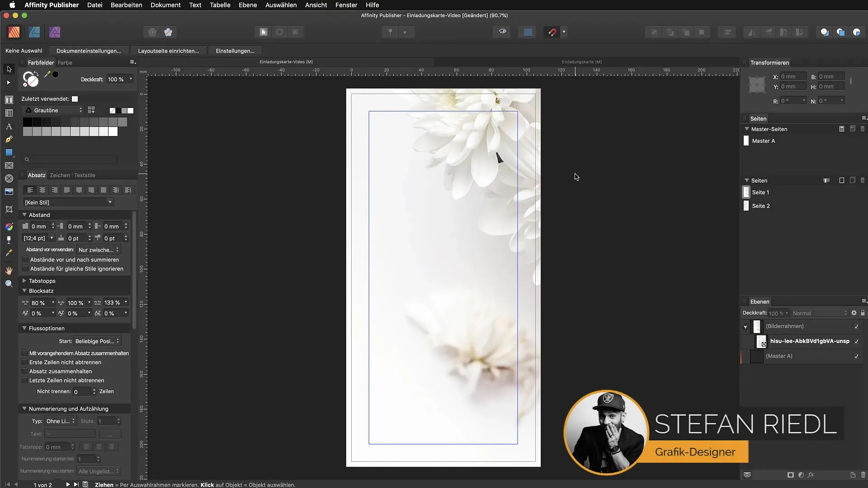Collapse the Master-Seiten section
The width and height of the screenshot is (868, 488).
point(746,129)
